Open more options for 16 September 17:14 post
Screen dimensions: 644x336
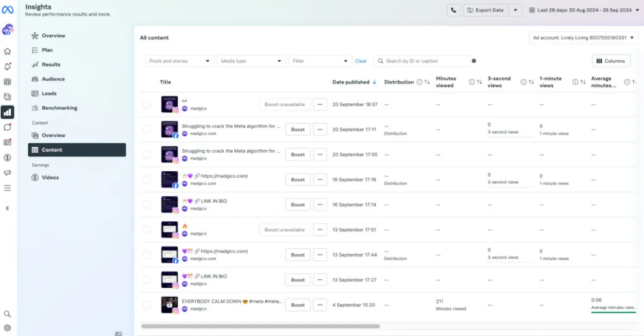point(320,204)
